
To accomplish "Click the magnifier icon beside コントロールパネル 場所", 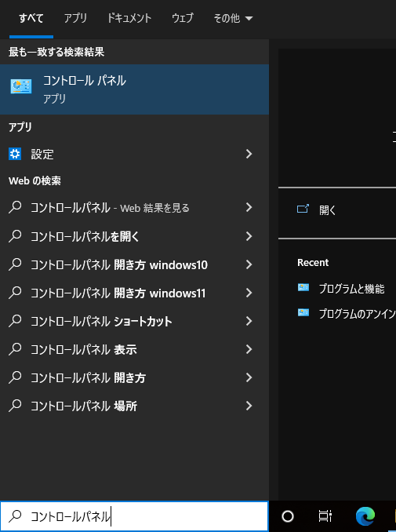I will [x=15, y=406].
